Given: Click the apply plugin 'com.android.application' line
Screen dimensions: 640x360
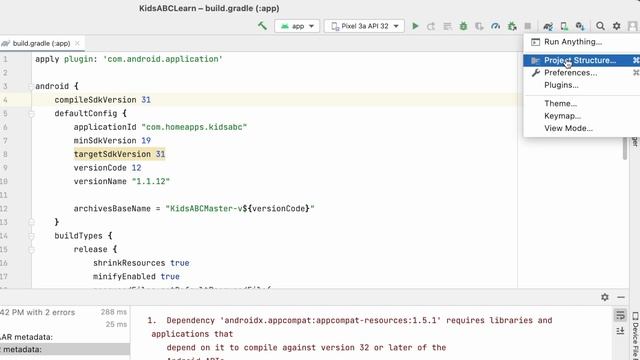Looking at the screenshot, I should coord(129,59).
